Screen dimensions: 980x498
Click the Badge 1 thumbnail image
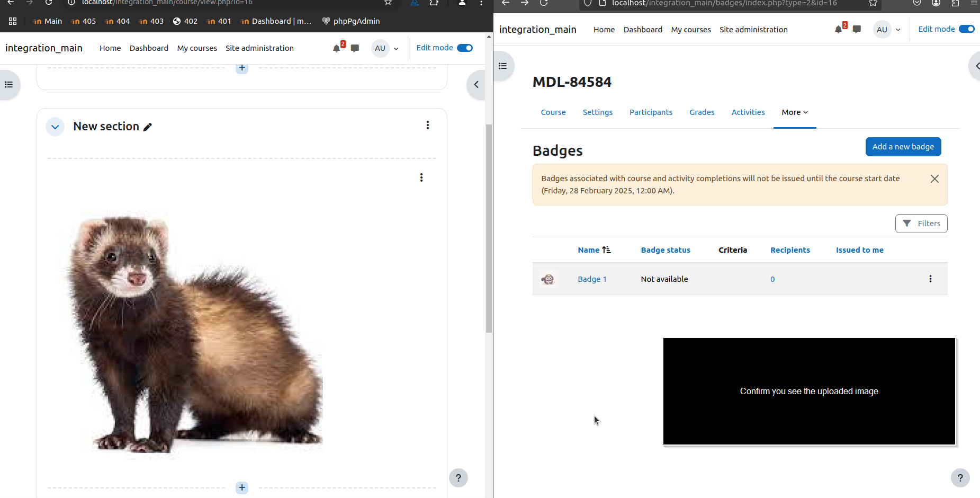548,279
